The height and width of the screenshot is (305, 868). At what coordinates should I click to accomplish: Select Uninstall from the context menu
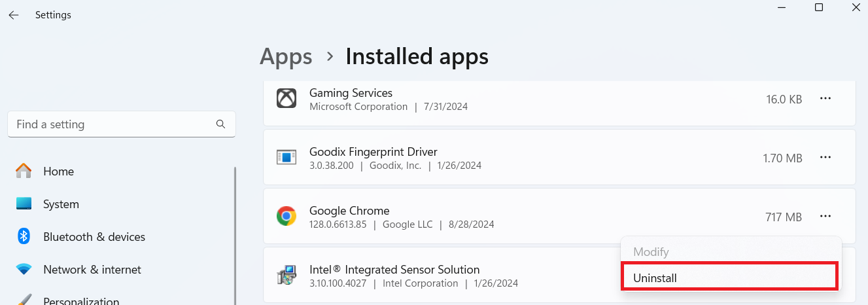[730, 276]
